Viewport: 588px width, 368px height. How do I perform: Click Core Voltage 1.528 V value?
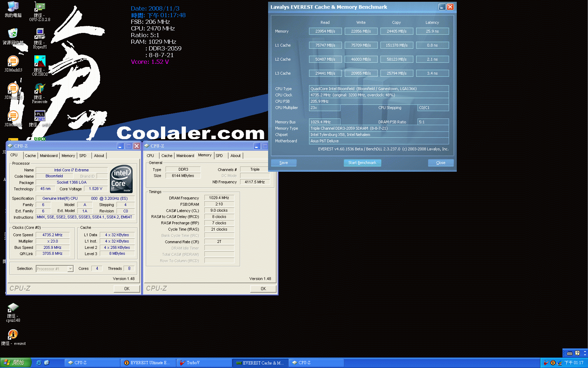(96, 189)
